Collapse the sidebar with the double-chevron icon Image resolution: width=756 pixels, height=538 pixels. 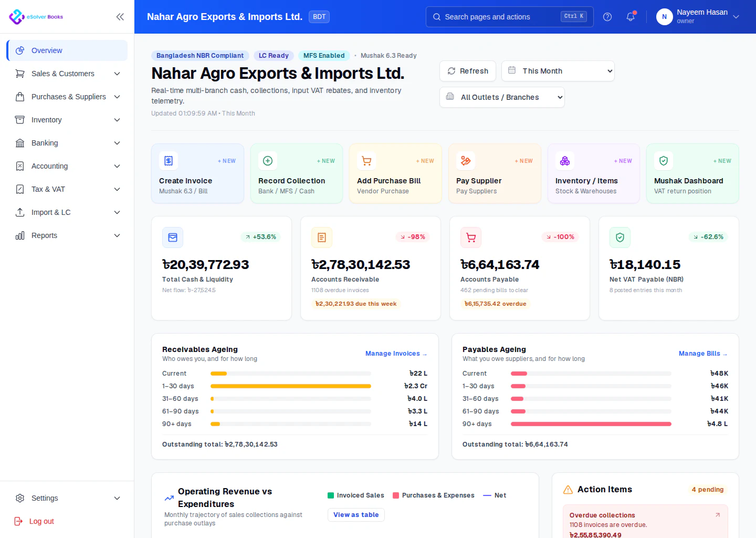pyautogui.click(x=120, y=17)
